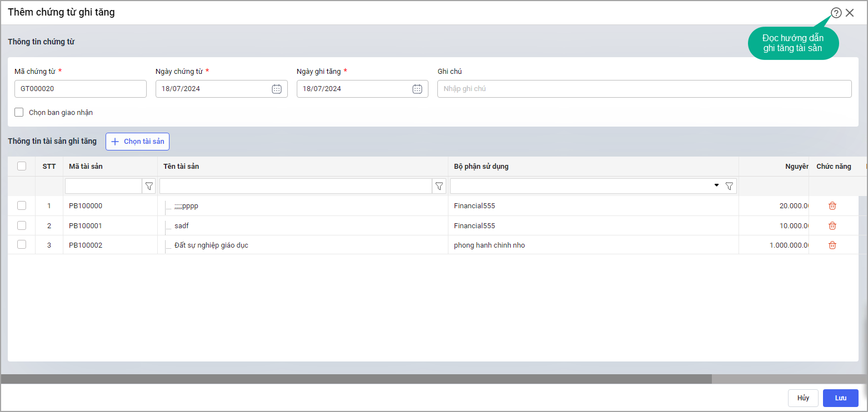
Task: Delete asset row PB100002
Action: [832, 245]
